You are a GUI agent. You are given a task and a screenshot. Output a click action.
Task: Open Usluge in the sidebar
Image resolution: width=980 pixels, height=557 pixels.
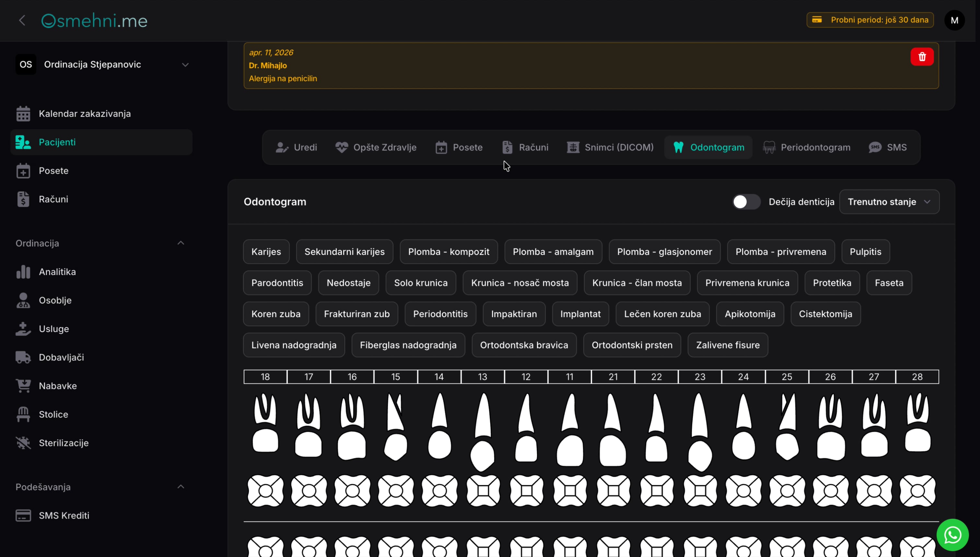101,329
